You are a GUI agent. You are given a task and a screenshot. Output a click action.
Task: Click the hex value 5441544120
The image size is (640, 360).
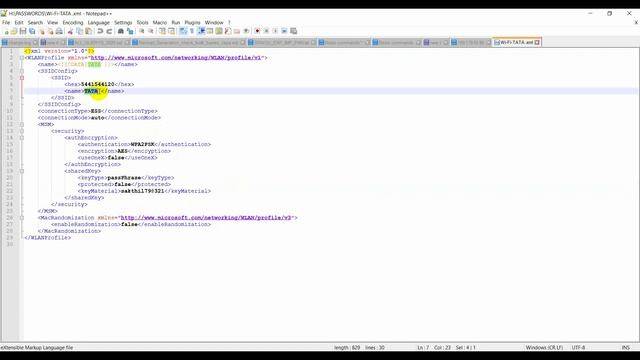[98, 84]
